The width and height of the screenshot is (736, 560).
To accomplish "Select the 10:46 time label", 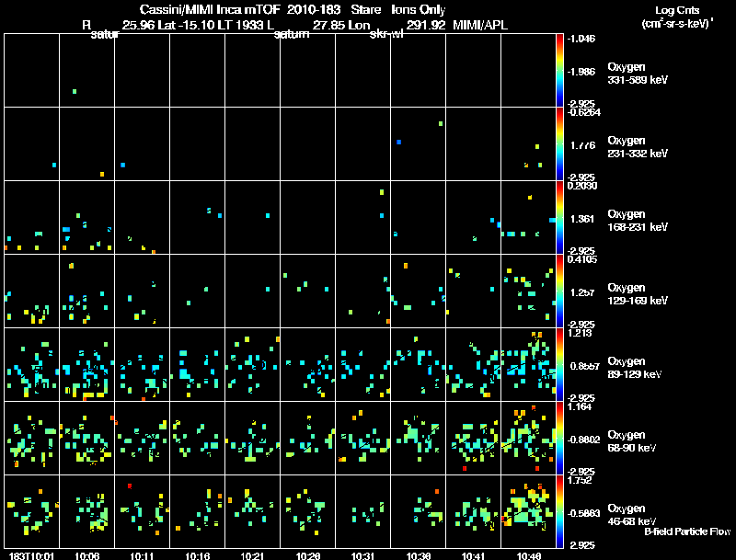I will [528, 555].
